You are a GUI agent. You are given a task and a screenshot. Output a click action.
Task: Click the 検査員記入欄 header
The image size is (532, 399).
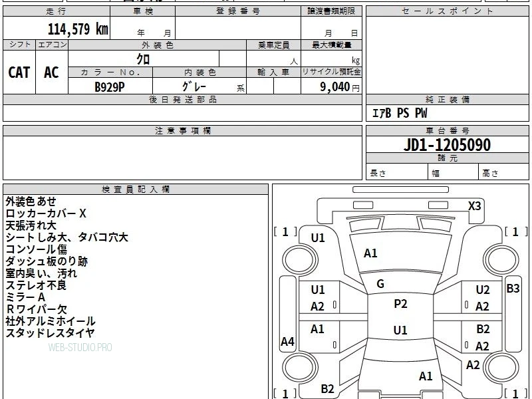[x=136, y=190]
